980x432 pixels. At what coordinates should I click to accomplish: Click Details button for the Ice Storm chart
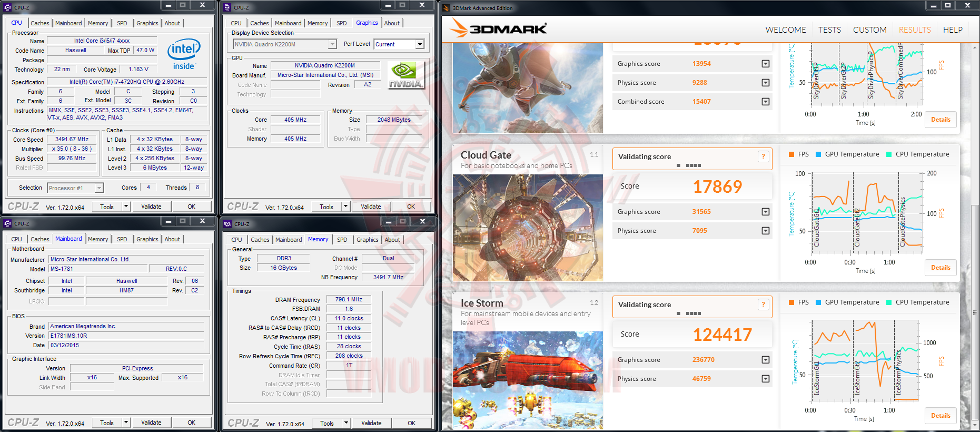(941, 416)
